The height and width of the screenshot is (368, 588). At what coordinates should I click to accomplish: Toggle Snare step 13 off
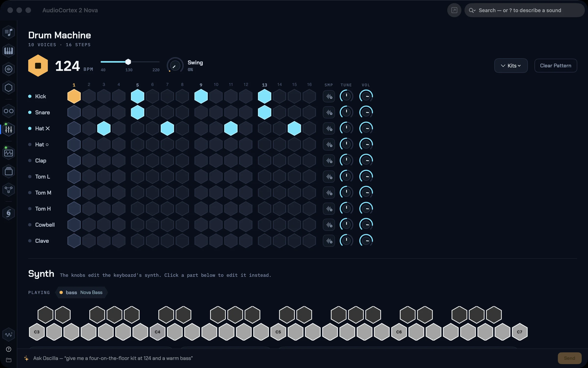point(265,113)
